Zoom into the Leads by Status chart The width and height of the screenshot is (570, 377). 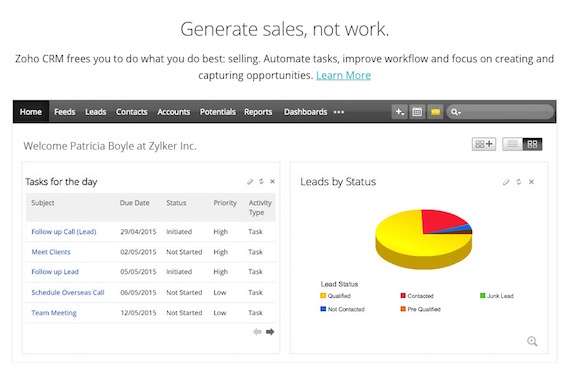(x=532, y=341)
